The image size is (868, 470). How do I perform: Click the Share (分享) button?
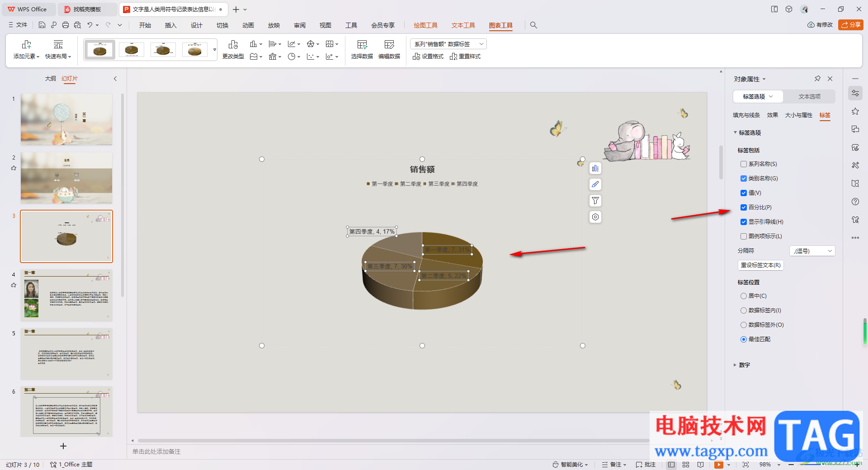pos(850,25)
